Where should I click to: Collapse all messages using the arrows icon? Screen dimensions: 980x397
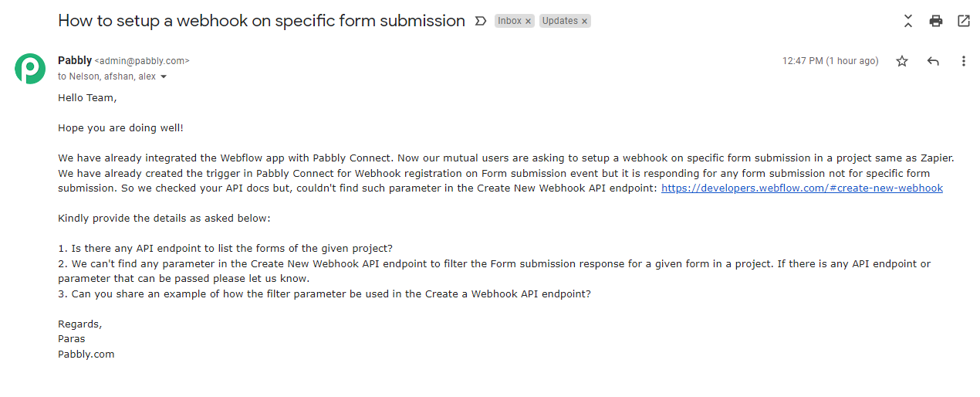point(908,21)
